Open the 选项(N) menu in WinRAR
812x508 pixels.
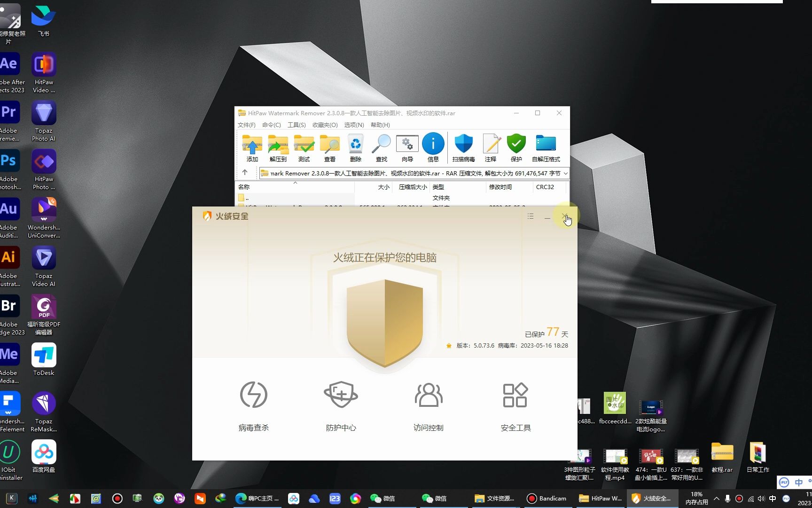tap(354, 125)
